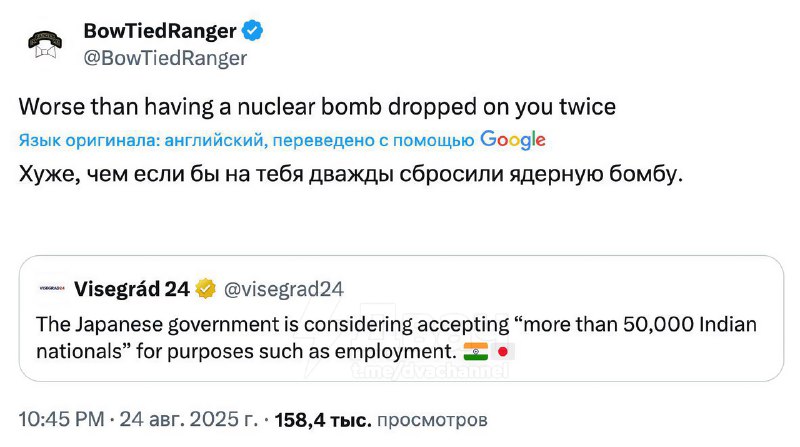Image resolution: width=800 pixels, height=447 pixels.
Task: Open the Visegrád 24 display name
Action: point(132,289)
